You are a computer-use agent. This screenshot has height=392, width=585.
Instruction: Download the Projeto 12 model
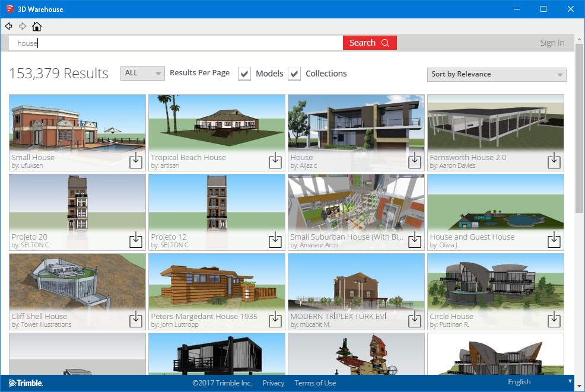coord(275,240)
